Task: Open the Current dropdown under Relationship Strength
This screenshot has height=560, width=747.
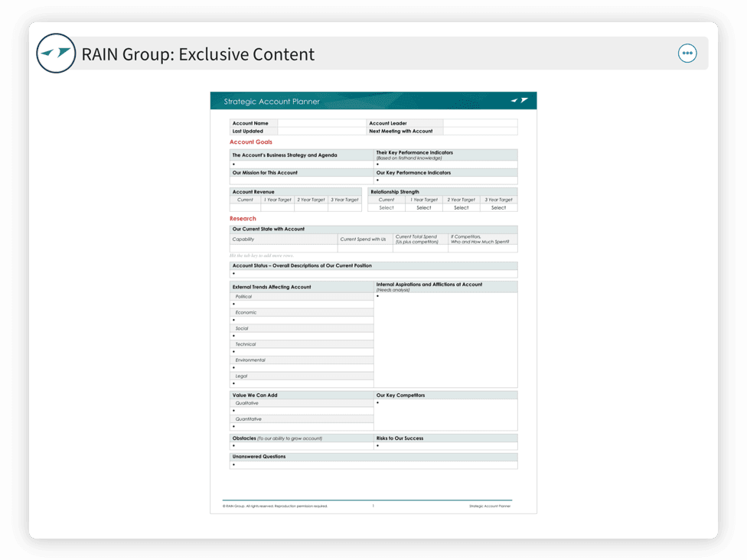Action: [386, 207]
